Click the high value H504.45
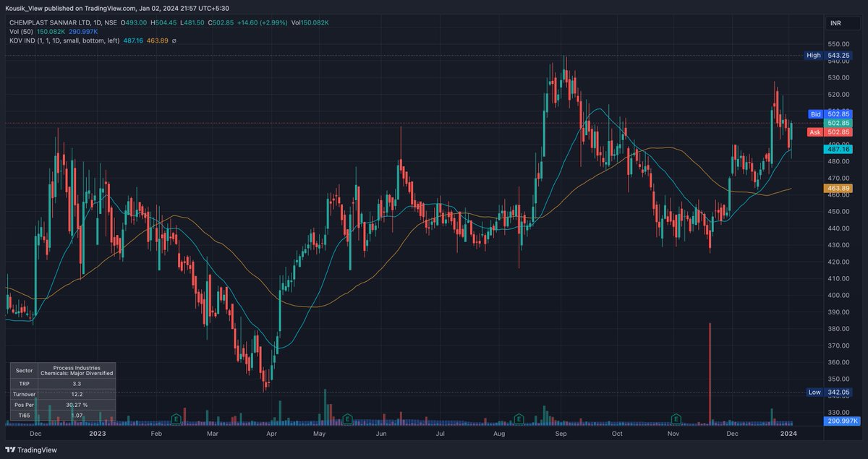This screenshot has width=868, height=459. pyautogui.click(x=163, y=22)
